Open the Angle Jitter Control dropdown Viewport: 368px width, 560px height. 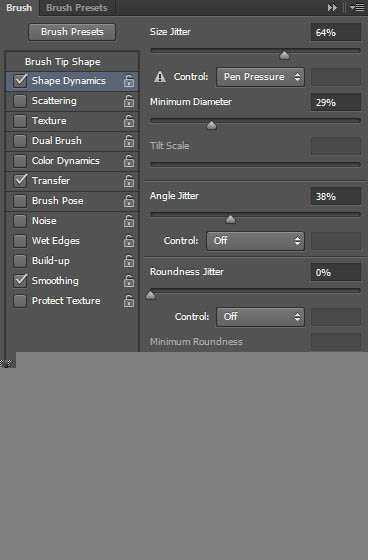255,241
